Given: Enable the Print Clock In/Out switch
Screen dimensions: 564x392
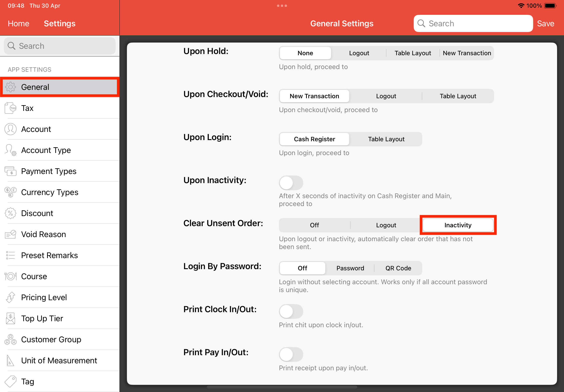Looking at the screenshot, I should tap(291, 312).
